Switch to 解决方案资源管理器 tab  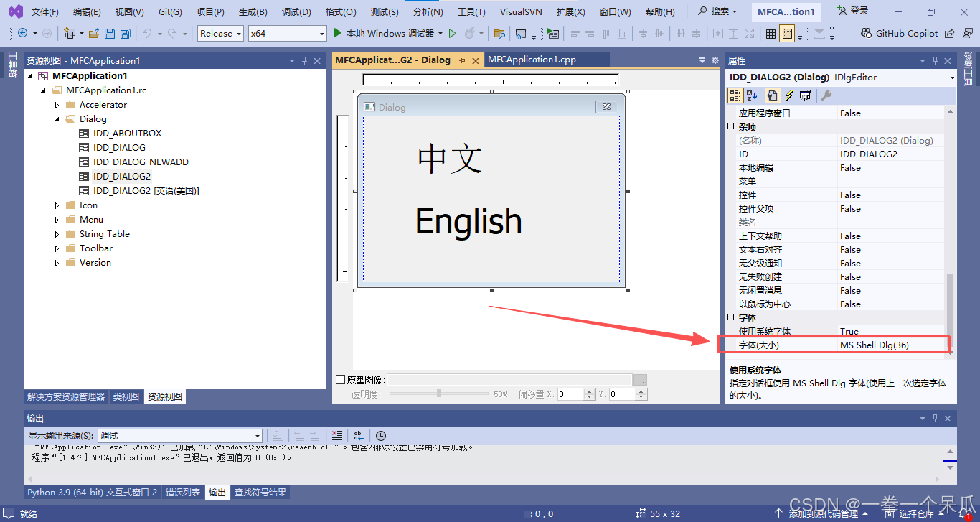pos(66,396)
